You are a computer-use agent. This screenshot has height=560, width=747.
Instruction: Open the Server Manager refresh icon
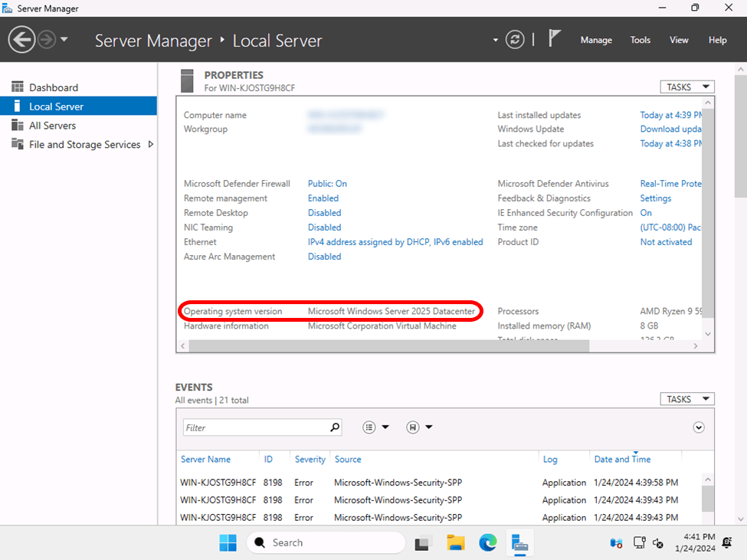pyautogui.click(x=514, y=39)
